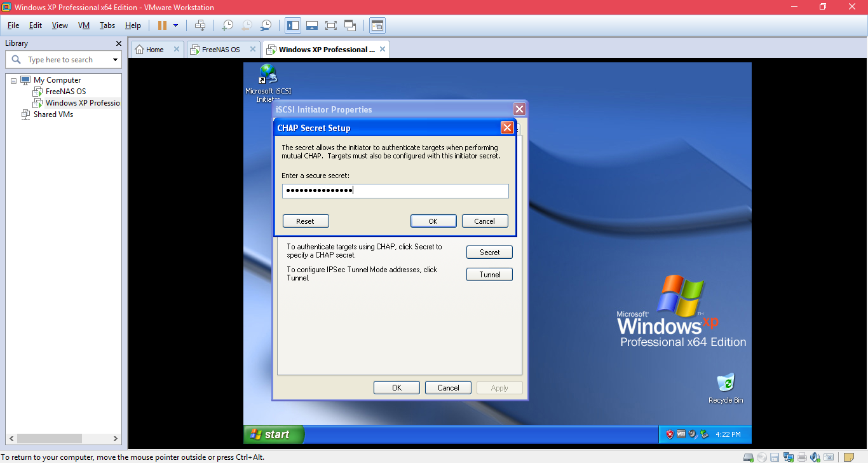Close the Windows XP Professional tab

[382, 49]
